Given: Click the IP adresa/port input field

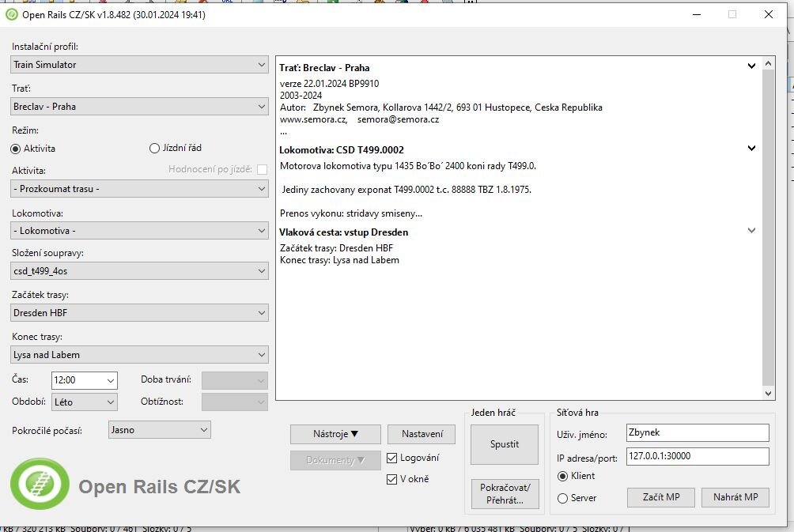Looking at the screenshot, I should (698, 456).
